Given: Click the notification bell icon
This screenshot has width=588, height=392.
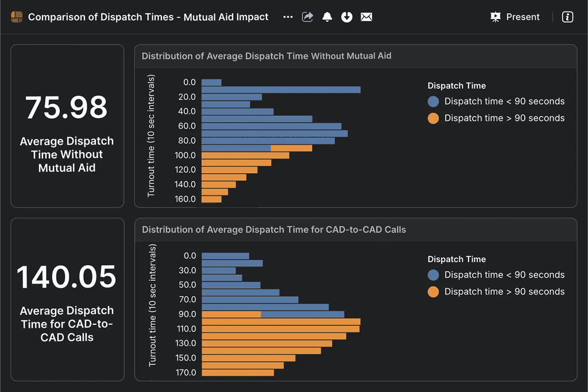Looking at the screenshot, I should [x=327, y=17].
